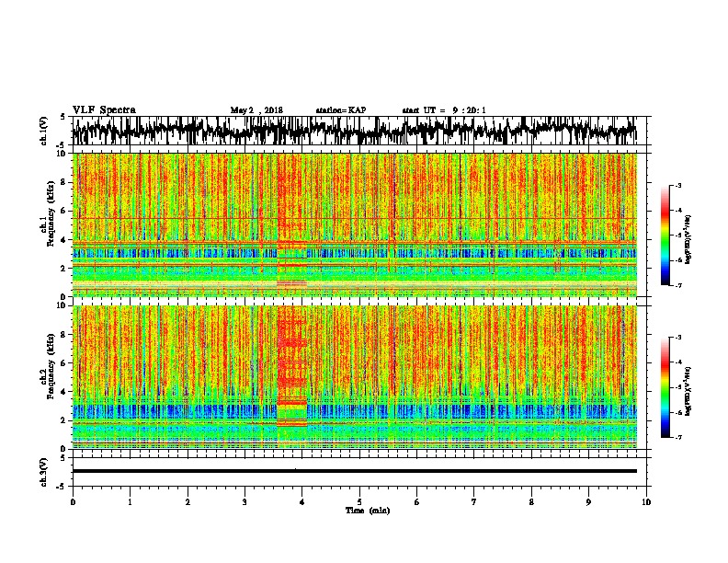Click the "9" tick label on the Time axis
The height and width of the screenshot is (563, 728).
click(588, 502)
